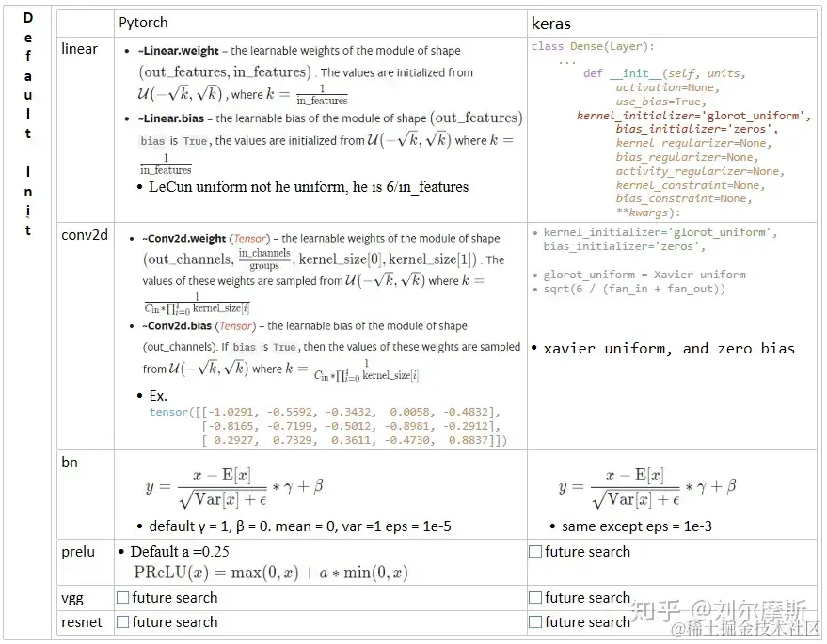Tick the vgg keras future search checkbox

coord(535,598)
